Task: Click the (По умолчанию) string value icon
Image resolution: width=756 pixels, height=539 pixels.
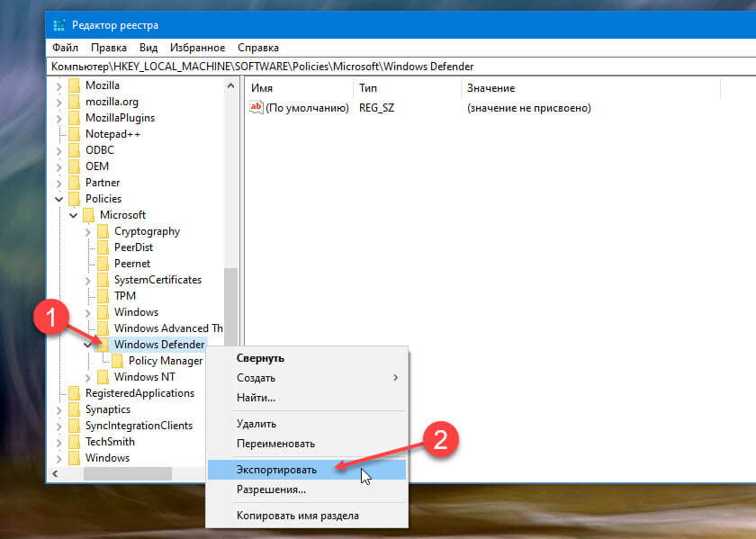Action: click(256, 108)
